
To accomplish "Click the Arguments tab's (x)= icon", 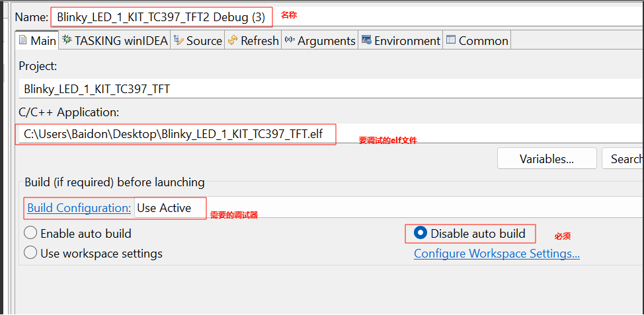I will pos(290,40).
